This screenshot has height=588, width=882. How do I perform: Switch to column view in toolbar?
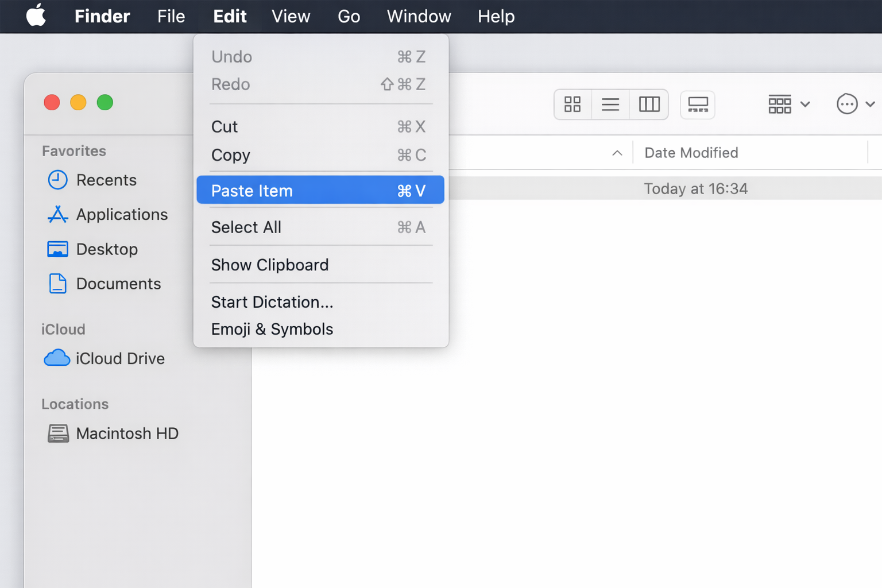point(649,105)
